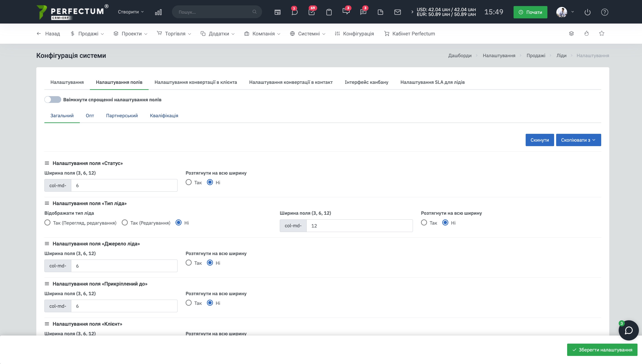This screenshot has width=642, height=364.
Task: Click the flame icon in navigation bar
Action: pos(586,33)
